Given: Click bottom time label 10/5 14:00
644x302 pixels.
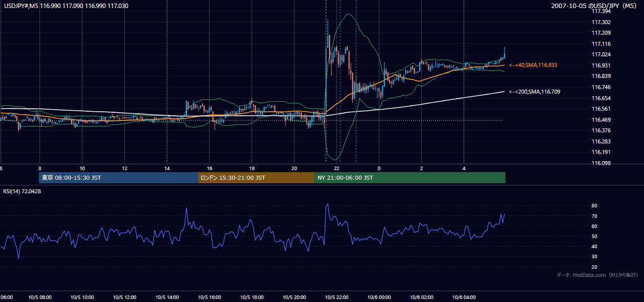Looking at the screenshot, I should (x=167, y=297).
